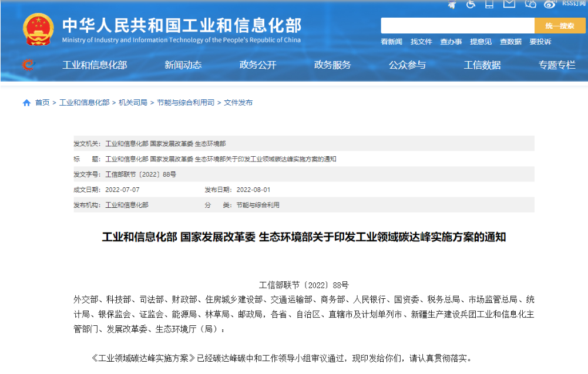Click the national emblem logo
The width and height of the screenshot is (588, 374).
coord(38,29)
